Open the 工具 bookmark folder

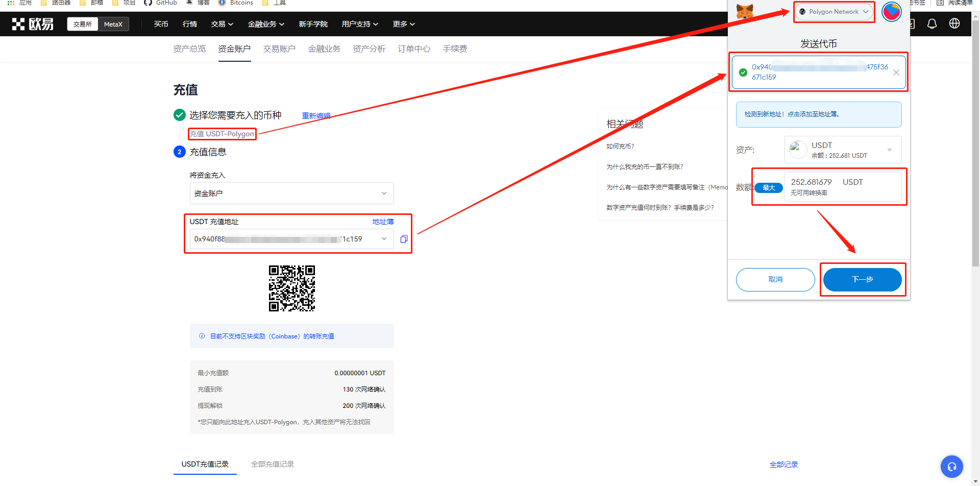click(274, 3)
